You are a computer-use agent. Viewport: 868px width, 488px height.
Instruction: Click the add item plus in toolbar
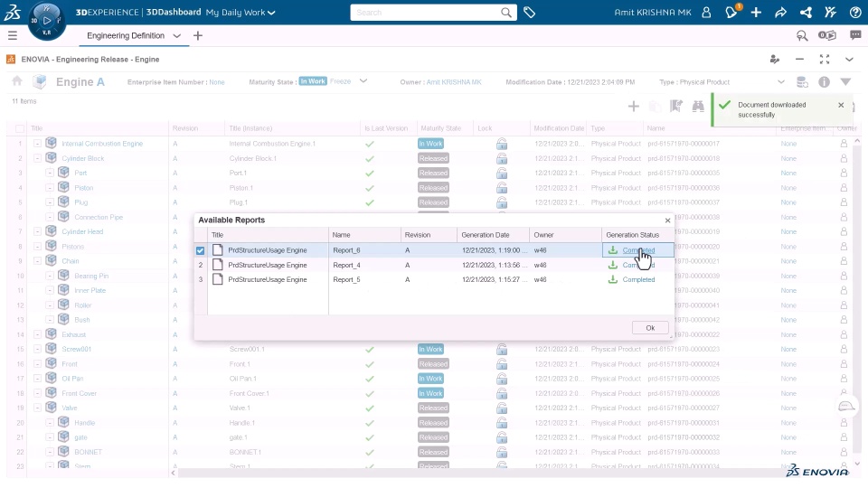(x=633, y=106)
